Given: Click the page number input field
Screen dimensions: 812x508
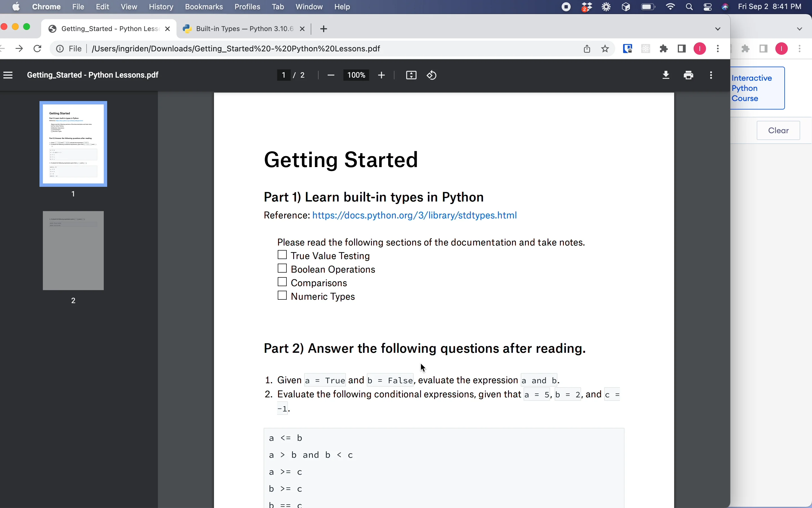Looking at the screenshot, I should point(284,75).
